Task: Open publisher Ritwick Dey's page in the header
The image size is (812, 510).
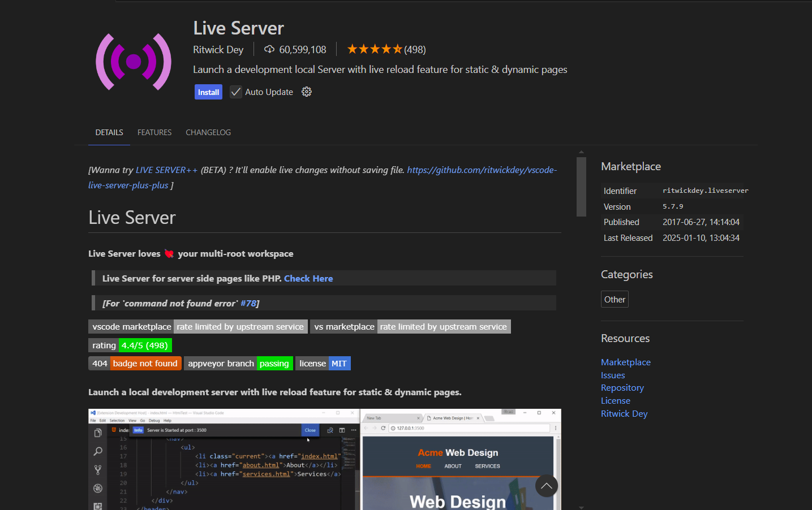Action: coord(218,49)
